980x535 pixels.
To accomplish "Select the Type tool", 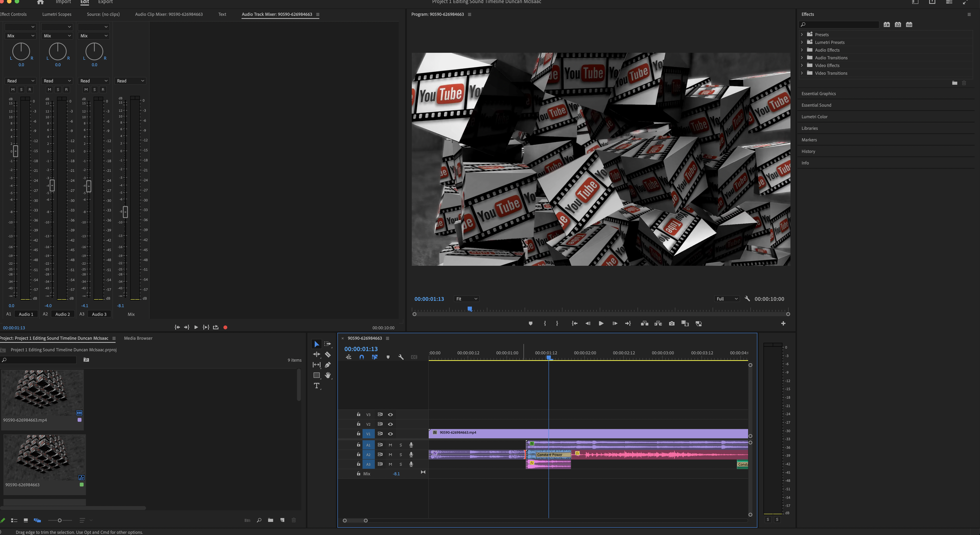I will tap(316, 386).
